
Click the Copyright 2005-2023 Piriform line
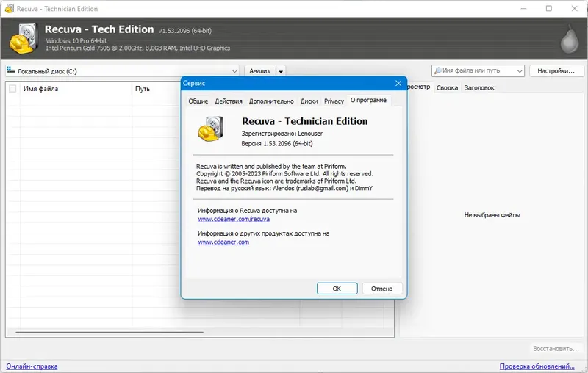284,174
